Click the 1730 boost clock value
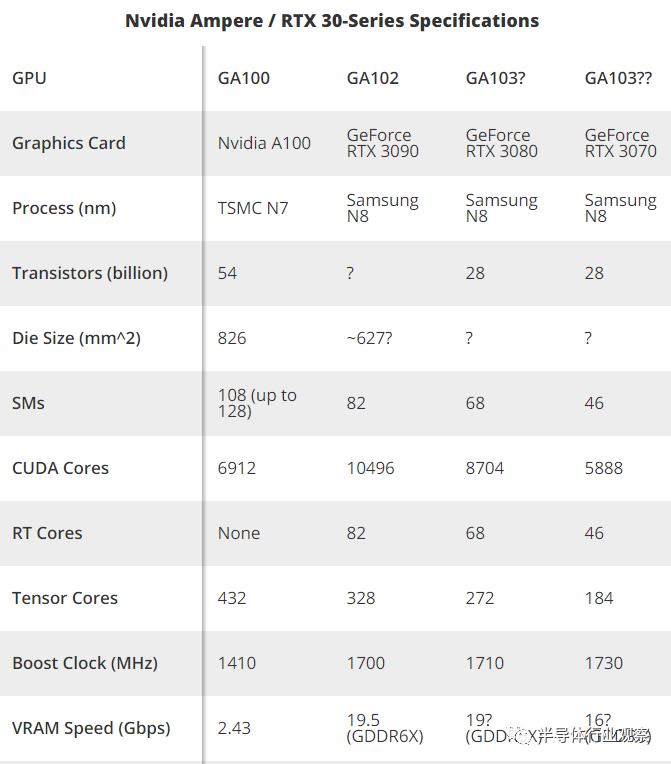Screen dimensions: 671x764 pyautogui.click(x=603, y=663)
